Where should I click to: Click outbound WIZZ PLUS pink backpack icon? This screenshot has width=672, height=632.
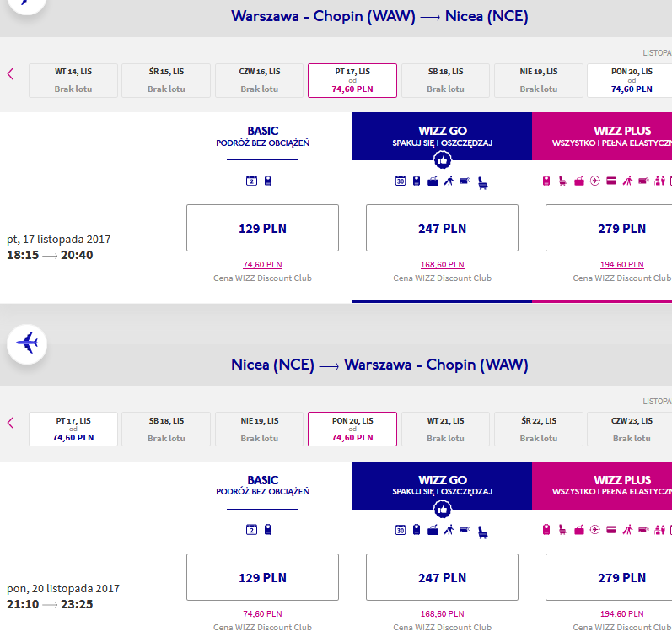coord(546,181)
